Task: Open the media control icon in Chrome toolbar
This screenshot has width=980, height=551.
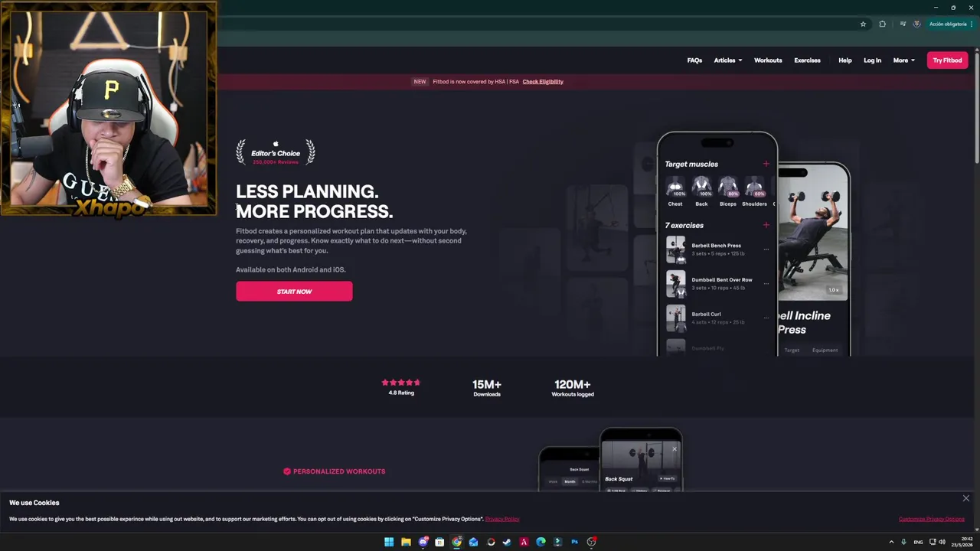Action: [x=903, y=24]
